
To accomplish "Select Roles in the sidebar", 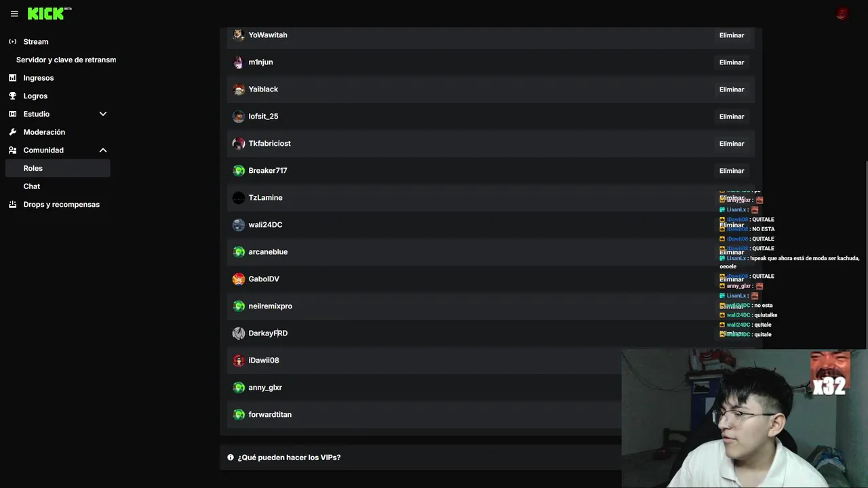I will pyautogui.click(x=33, y=168).
